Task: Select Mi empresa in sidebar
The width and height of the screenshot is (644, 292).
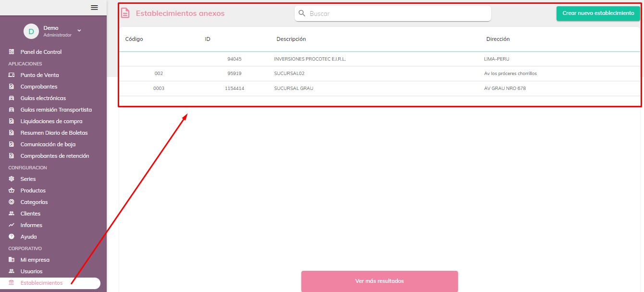Action: pyautogui.click(x=35, y=260)
